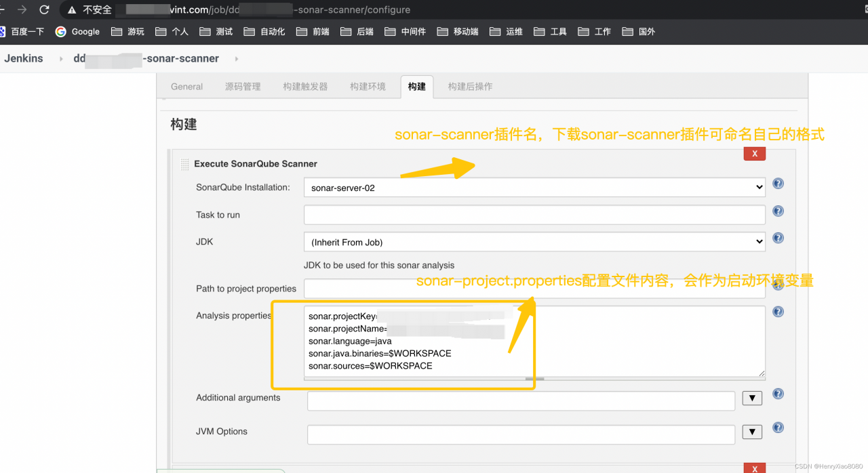Click the Execute SonarQube Scanner step title

coord(256,164)
